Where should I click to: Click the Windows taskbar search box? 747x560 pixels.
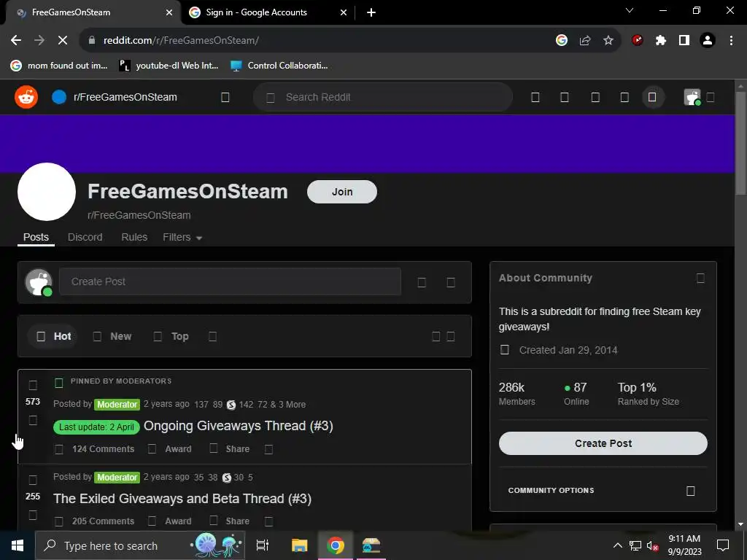(141, 545)
